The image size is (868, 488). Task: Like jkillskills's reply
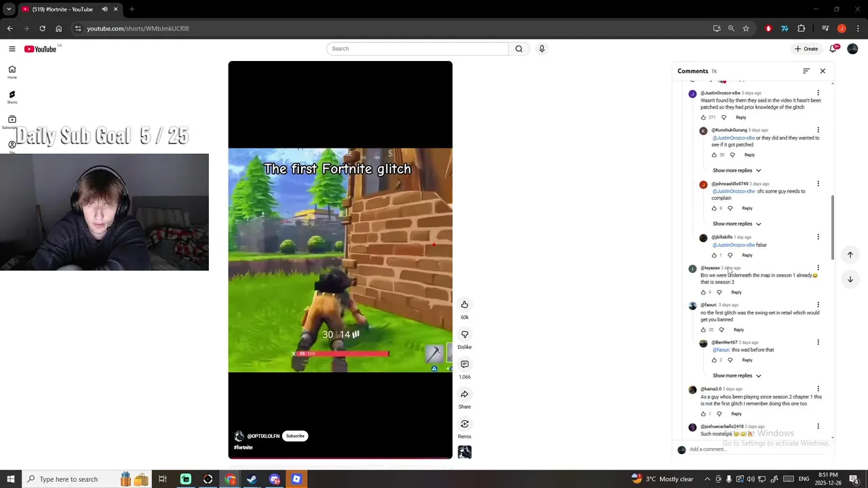[x=714, y=256]
